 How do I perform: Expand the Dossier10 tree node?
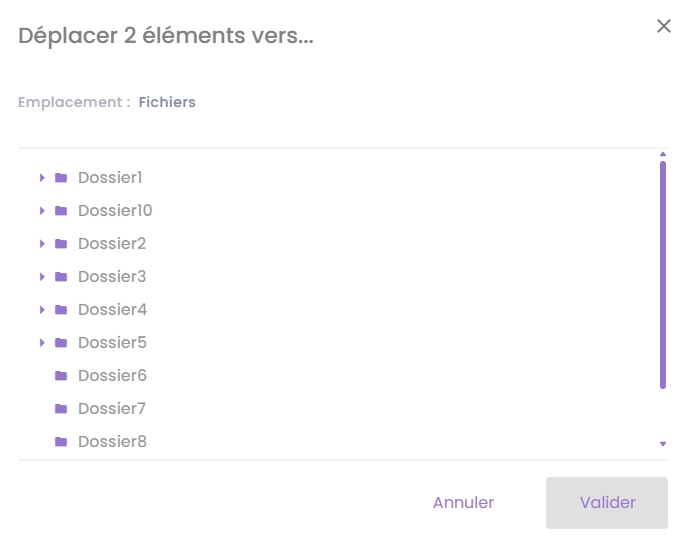42,211
